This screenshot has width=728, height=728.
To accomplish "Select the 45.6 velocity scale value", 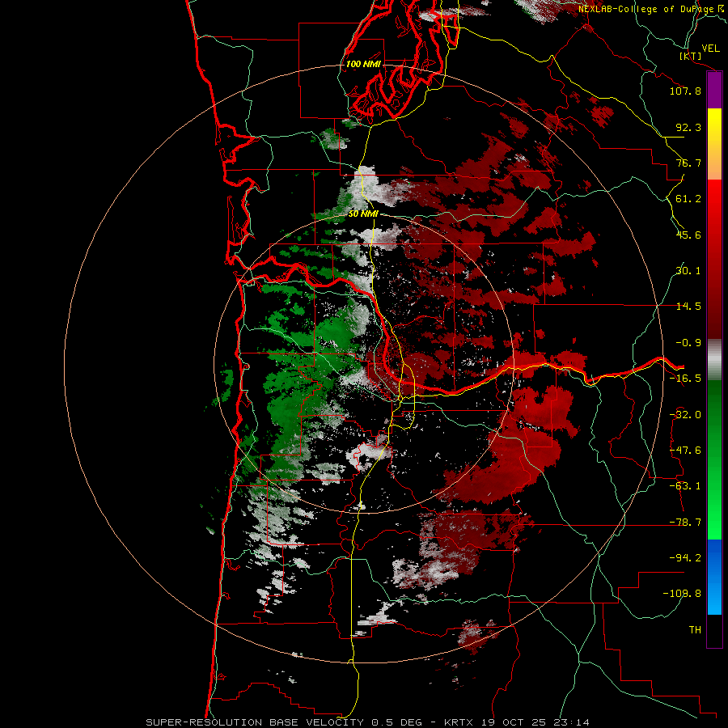I will pyautogui.click(x=688, y=235).
